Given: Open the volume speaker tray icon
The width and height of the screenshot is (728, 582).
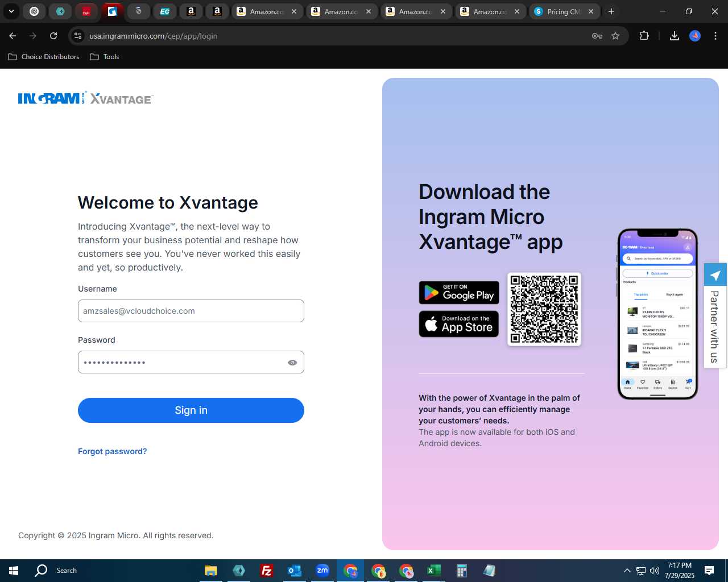Looking at the screenshot, I should (x=655, y=571).
